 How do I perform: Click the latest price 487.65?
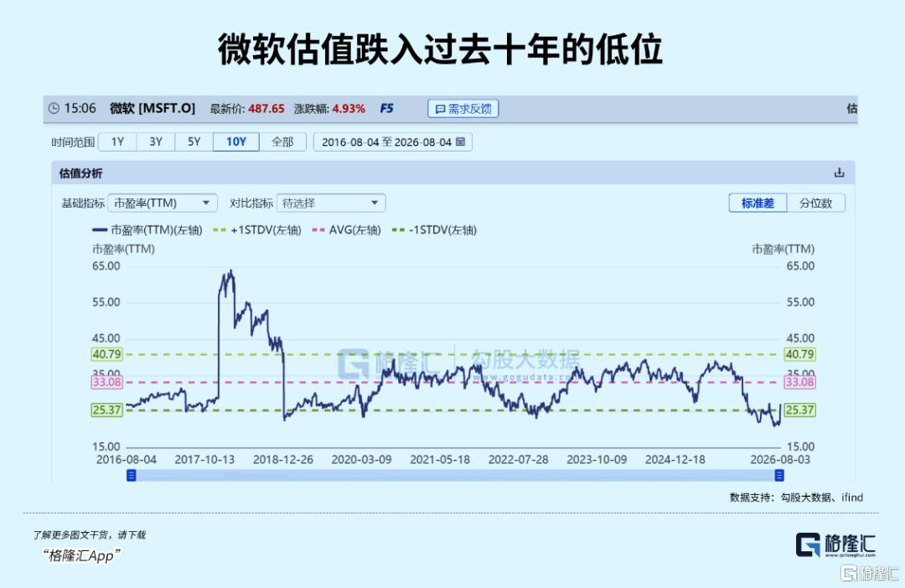coord(266,109)
